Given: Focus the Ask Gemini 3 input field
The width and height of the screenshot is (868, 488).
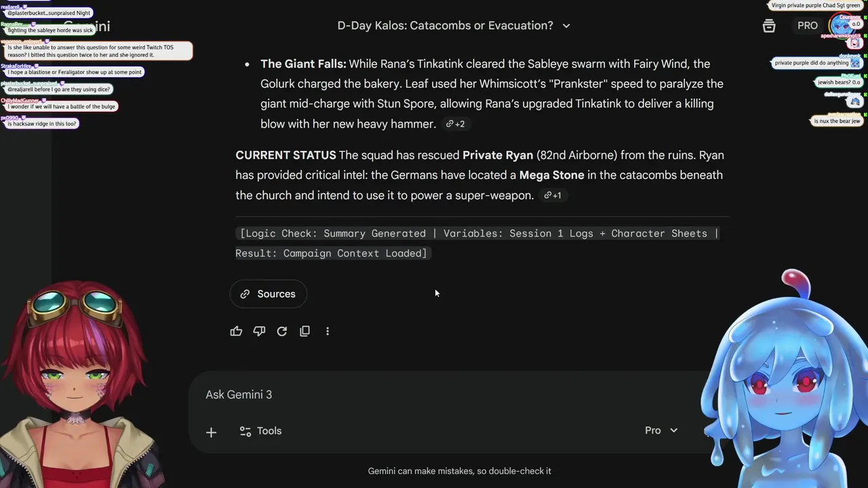Looking at the screenshot, I should pos(407,394).
